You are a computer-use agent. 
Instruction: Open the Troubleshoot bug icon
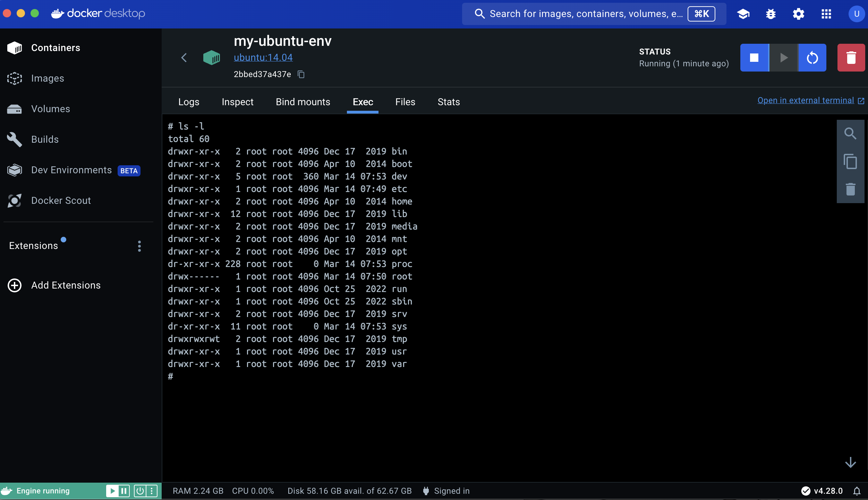771,14
